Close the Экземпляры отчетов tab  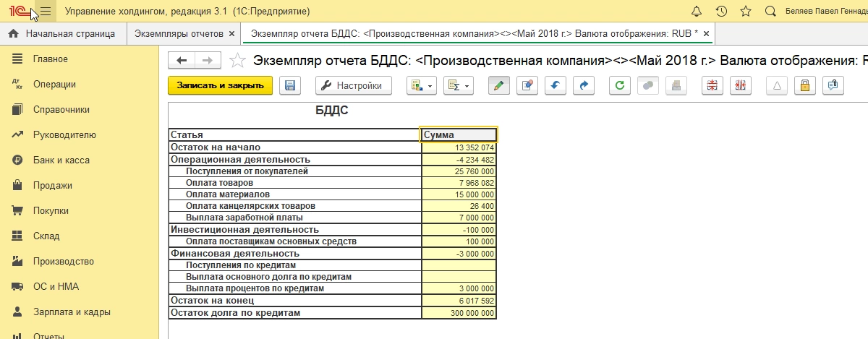tap(231, 33)
